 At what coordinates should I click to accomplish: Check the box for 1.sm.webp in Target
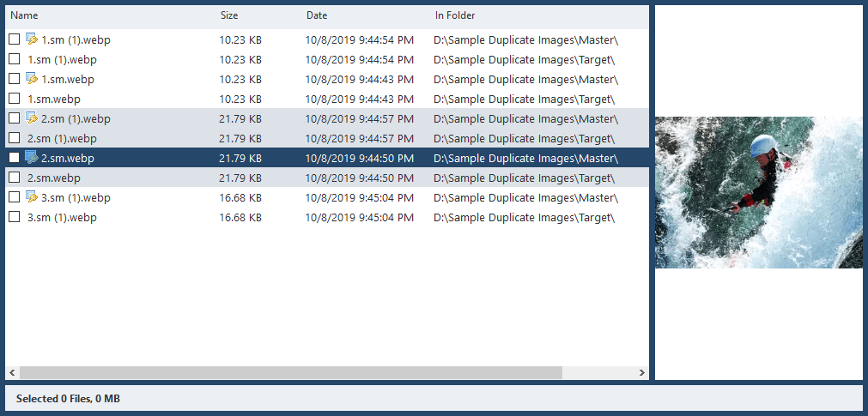[x=15, y=99]
